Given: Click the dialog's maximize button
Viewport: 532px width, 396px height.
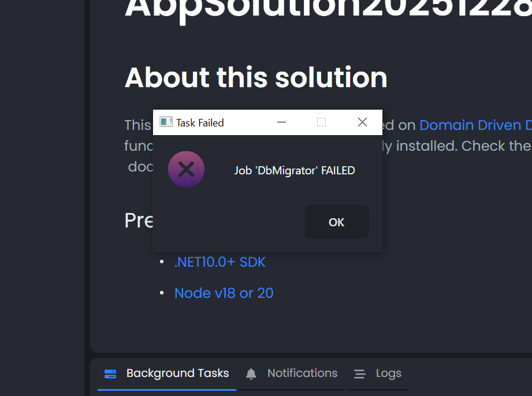Looking at the screenshot, I should click(x=322, y=122).
